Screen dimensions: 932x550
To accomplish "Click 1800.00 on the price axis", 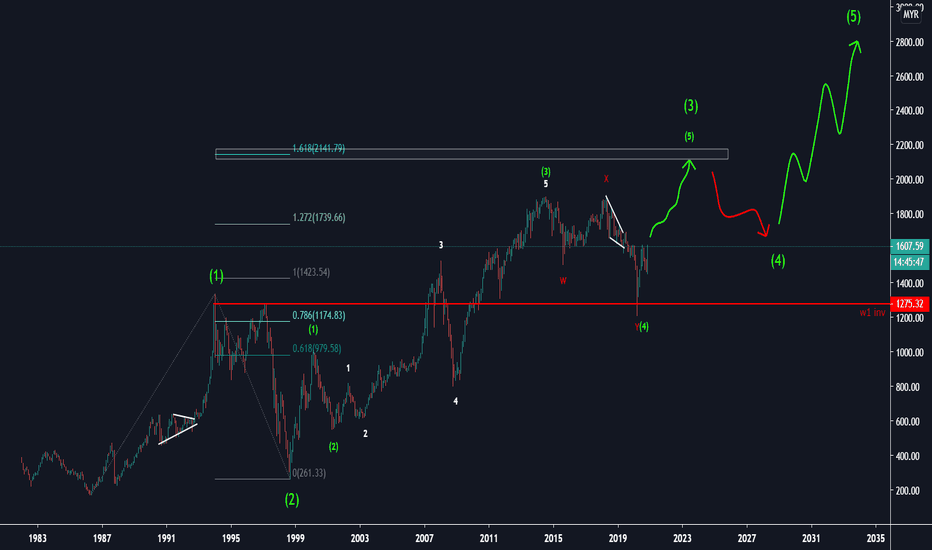I will tap(910, 214).
